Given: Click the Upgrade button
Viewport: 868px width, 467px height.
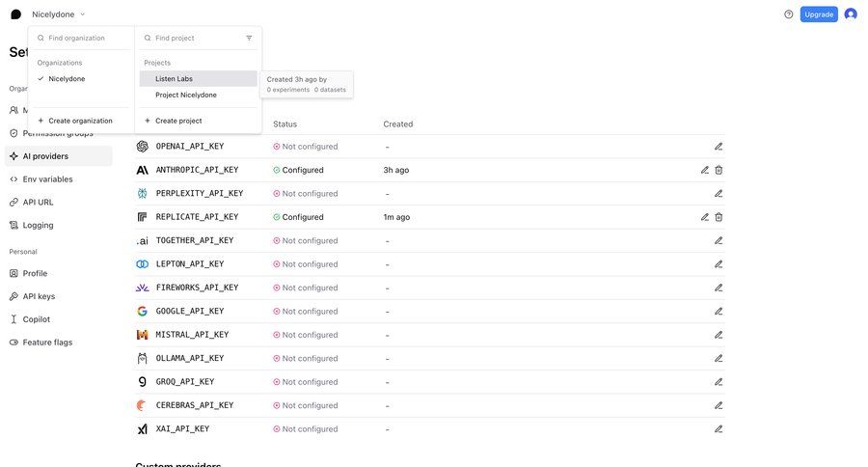Looking at the screenshot, I should pos(819,14).
